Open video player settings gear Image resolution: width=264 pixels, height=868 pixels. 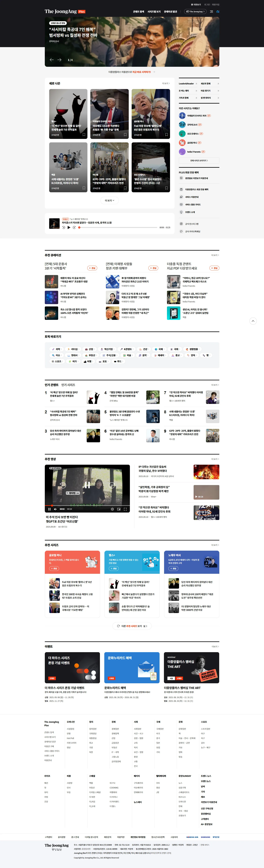pos(112,509)
